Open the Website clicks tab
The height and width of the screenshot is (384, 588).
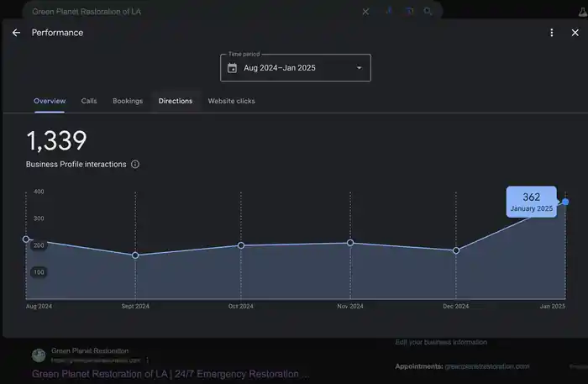231,101
